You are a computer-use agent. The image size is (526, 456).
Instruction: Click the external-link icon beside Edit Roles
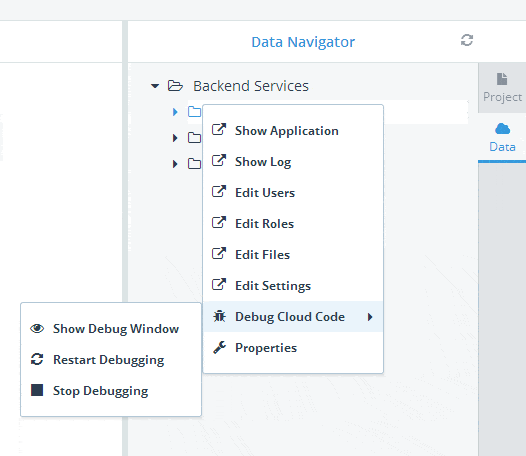coord(219,222)
